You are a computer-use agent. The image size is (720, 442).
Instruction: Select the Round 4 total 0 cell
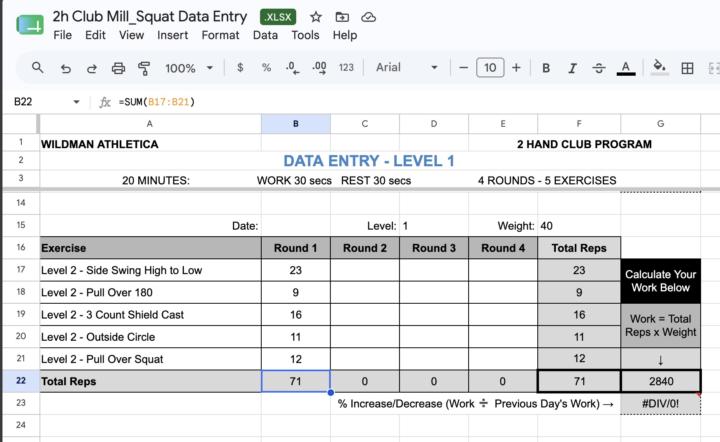(x=503, y=381)
